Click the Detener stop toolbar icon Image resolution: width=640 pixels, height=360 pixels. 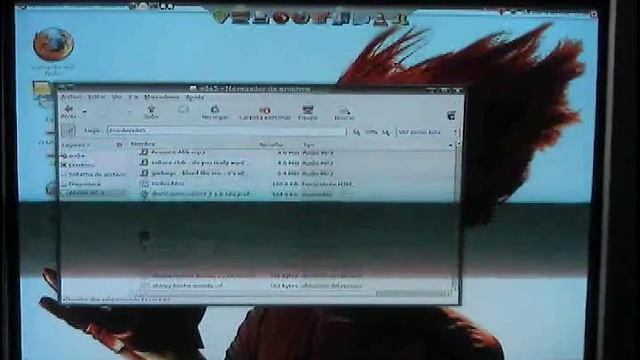(x=184, y=110)
